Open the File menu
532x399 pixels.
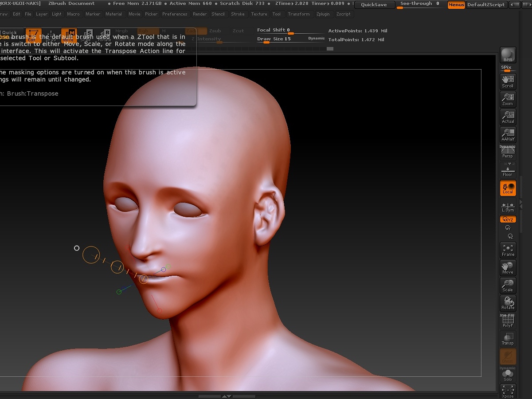[28, 14]
